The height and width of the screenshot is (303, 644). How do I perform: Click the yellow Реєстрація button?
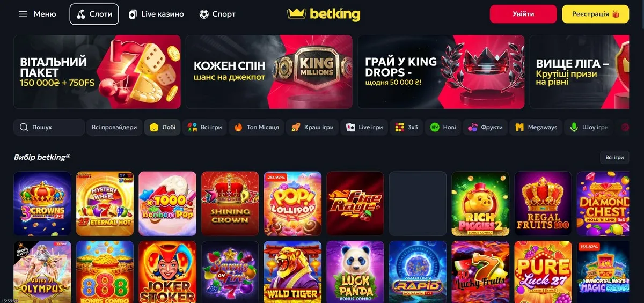[x=596, y=14]
